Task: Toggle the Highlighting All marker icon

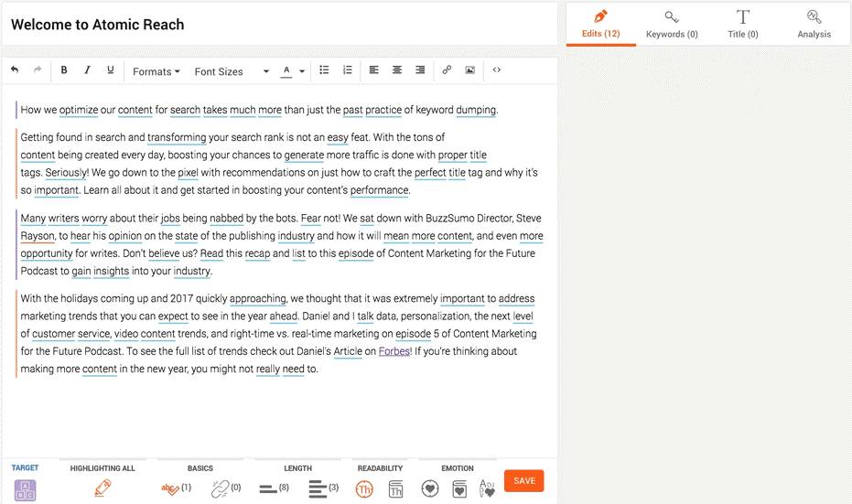Action: click(102, 488)
